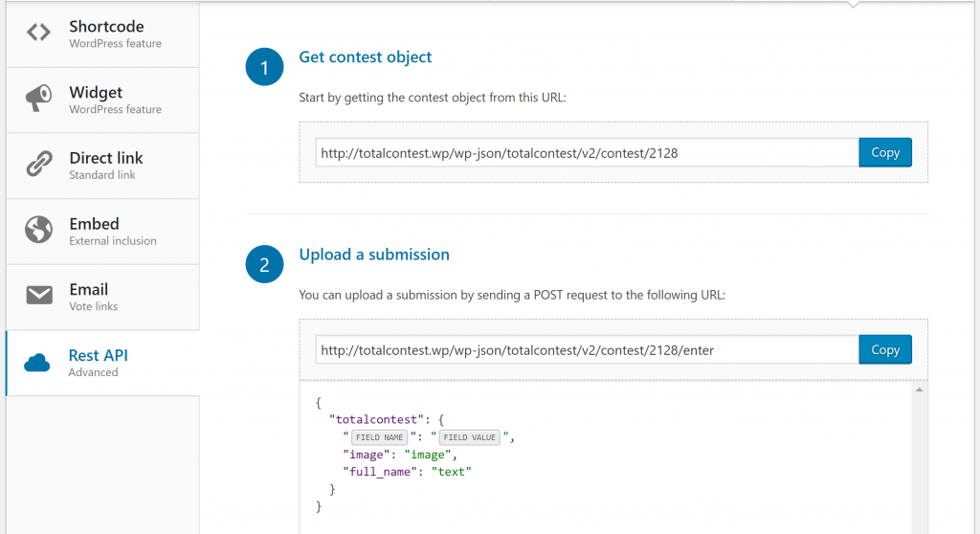
Task: Click the 'Vote links' subtitle
Action: [93, 306]
